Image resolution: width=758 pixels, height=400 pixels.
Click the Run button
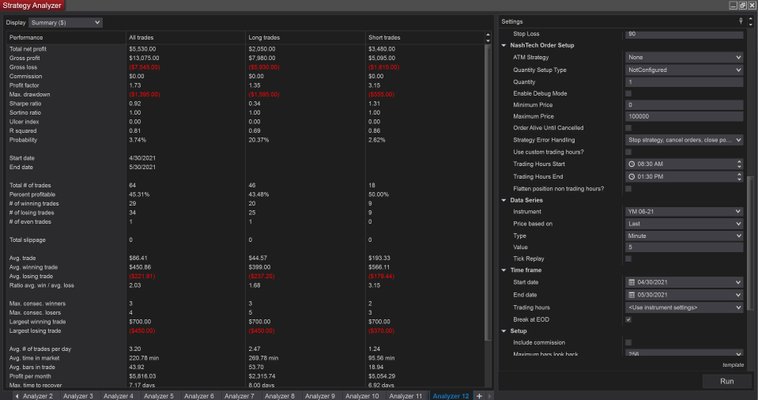point(726,381)
